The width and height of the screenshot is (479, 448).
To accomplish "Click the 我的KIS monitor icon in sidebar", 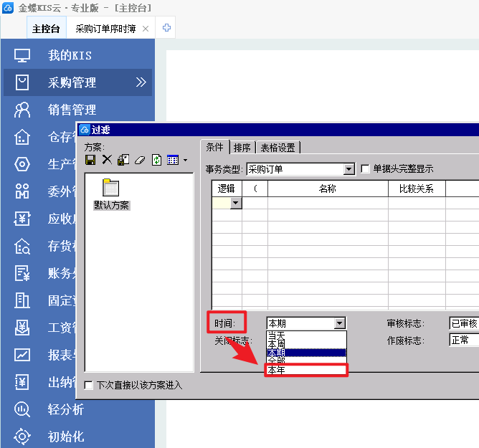I will [23, 55].
